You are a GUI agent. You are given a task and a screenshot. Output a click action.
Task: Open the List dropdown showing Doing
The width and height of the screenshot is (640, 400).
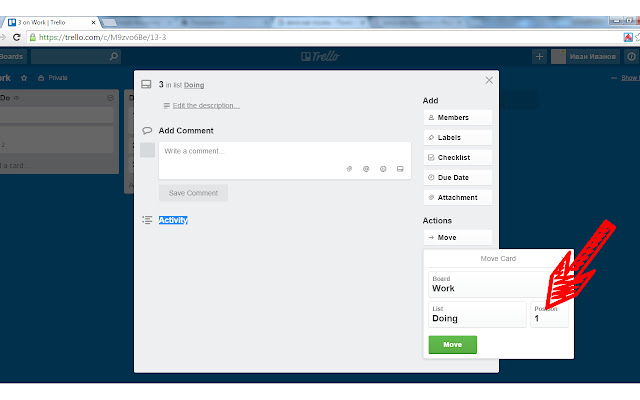pos(477,314)
